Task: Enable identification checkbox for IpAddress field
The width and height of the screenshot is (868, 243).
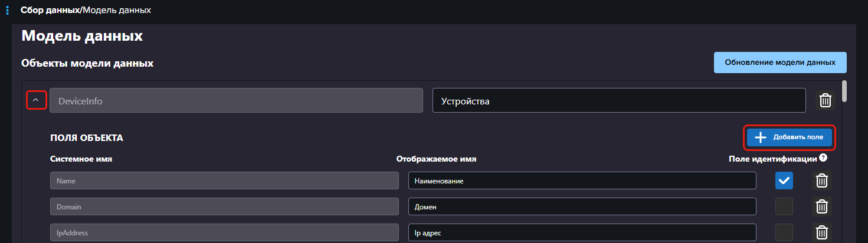Action: tap(784, 232)
